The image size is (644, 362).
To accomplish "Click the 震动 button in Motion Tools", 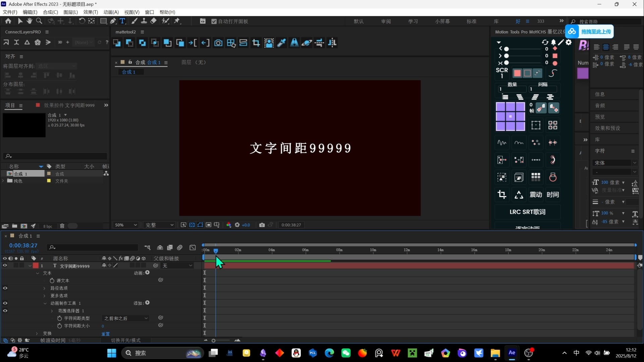I will click(x=536, y=194).
